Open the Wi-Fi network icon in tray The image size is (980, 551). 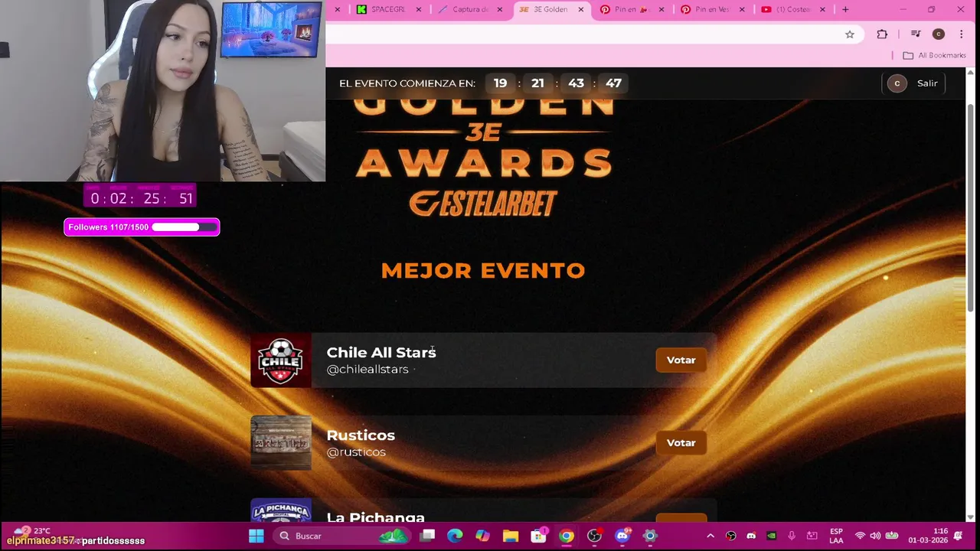[860, 536]
